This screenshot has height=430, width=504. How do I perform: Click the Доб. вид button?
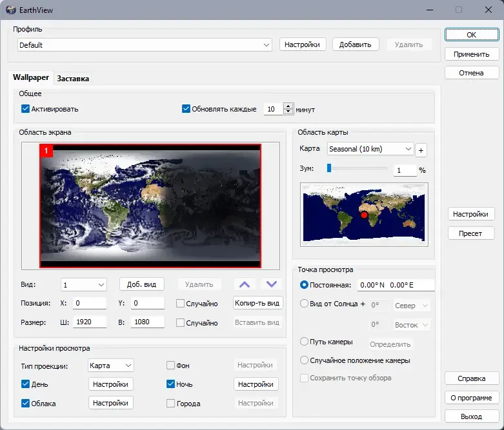tap(141, 284)
